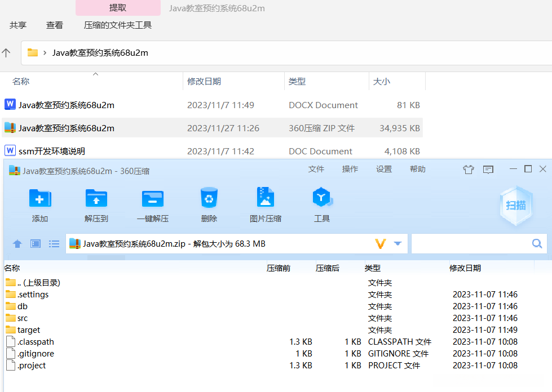The width and height of the screenshot is (552, 392).
Task: Switch to the 共享 ribbon tab
Action: 18,25
